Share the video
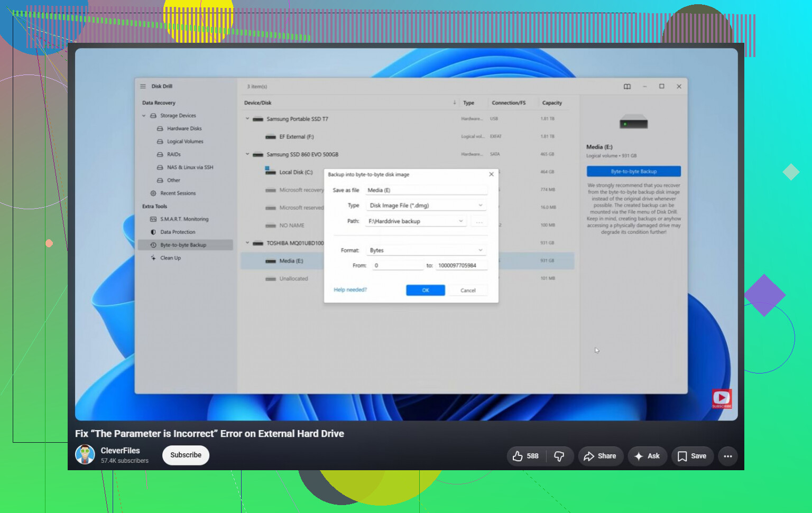Viewport: 812px width, 513px height. click(x=600, y=456)
